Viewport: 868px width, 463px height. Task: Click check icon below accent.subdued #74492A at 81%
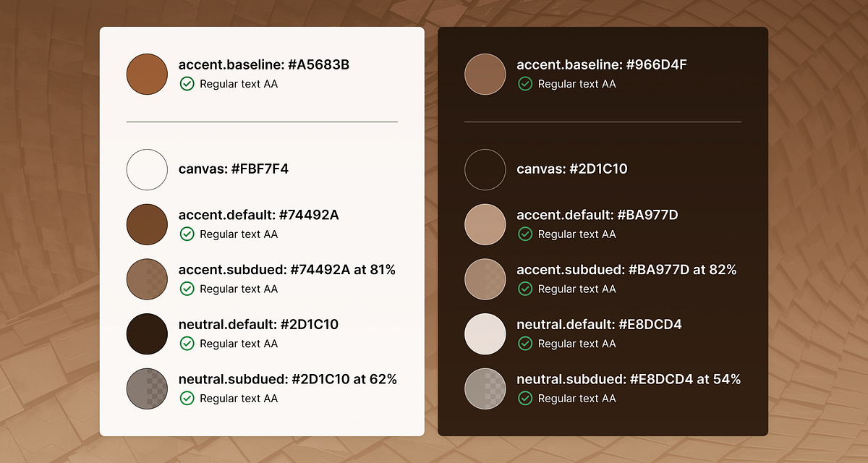[187, 289]
